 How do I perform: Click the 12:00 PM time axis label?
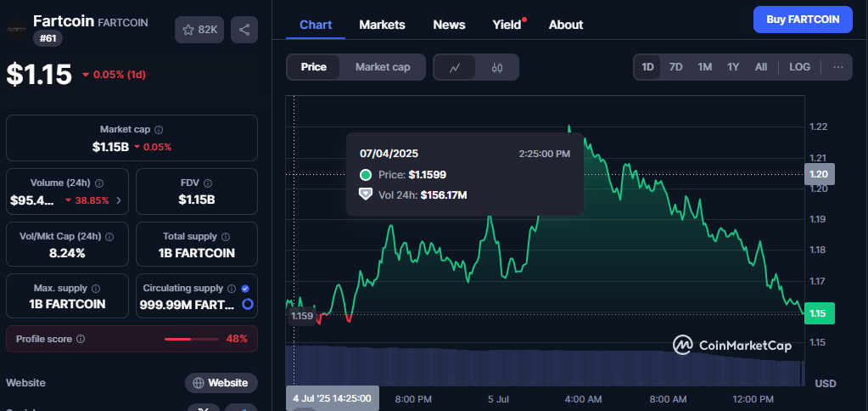click(x=753, y=399)
